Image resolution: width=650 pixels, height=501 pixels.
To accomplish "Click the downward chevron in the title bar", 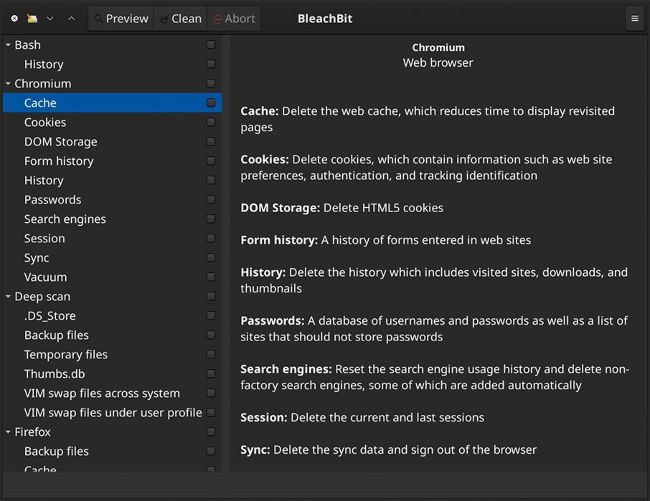I will (50, 19).
